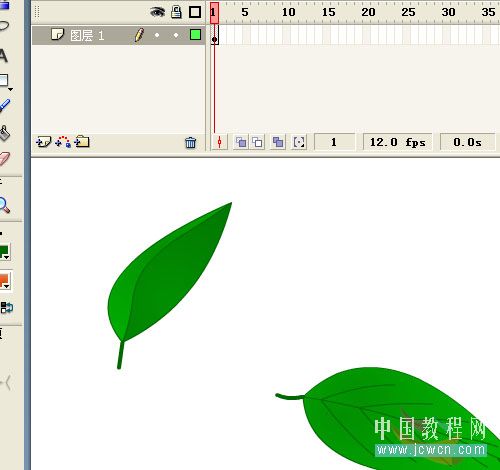500x470 pixels.
Task: Click the 12.0 fps frame rate field
Action: 397,142
